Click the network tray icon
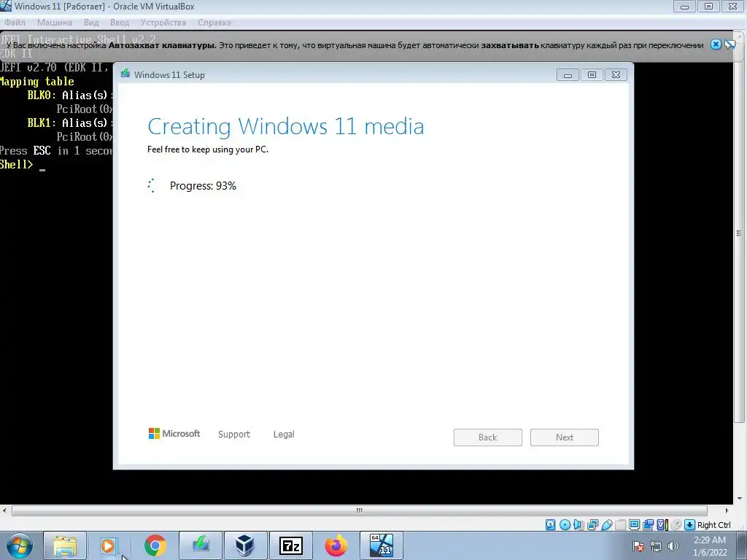Image resolution: width=747 pixels, height=560 pixels. (656, 546)
